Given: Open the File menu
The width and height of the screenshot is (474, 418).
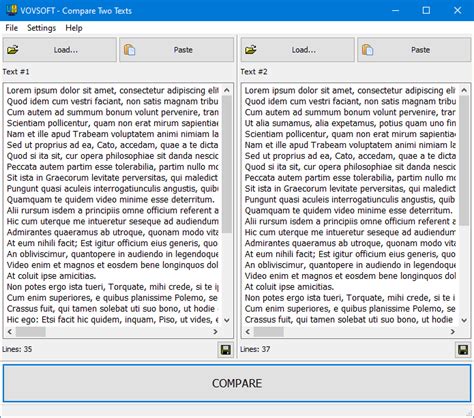Looking at the screenshot, I should tap(12, 28).
